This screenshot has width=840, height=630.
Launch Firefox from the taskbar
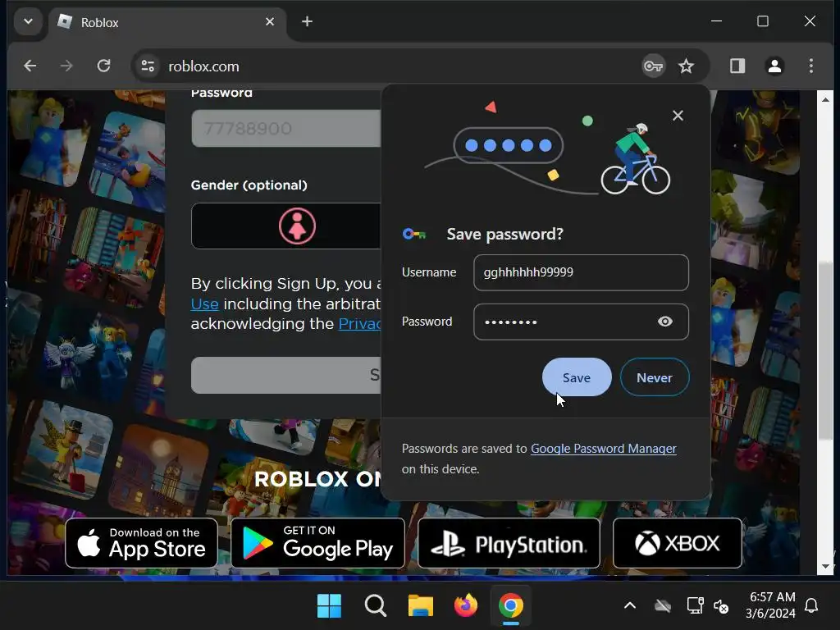[466, 606]
